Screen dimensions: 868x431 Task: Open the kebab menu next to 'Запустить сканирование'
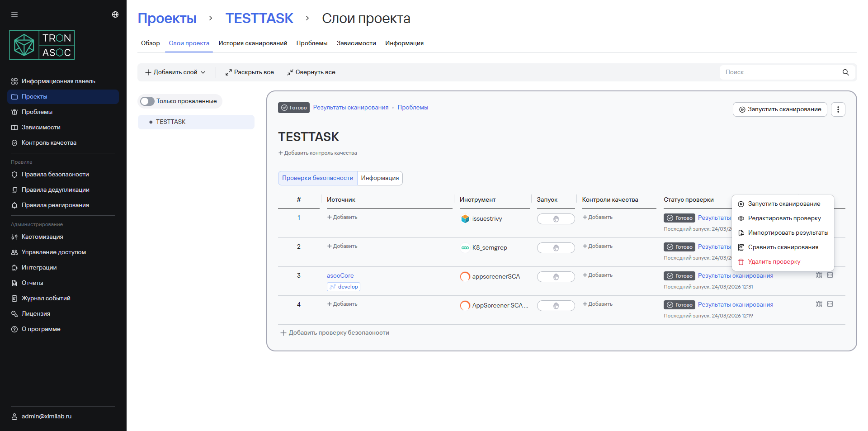(838, 109)
